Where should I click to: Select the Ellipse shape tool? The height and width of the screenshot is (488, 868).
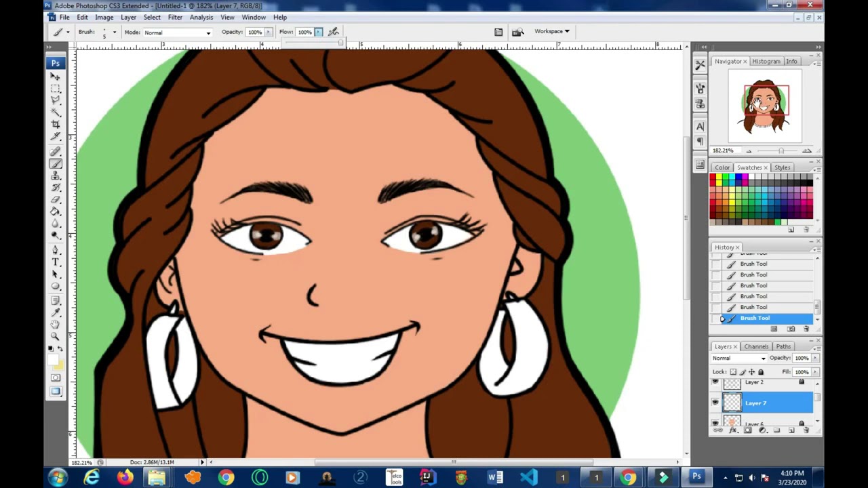(x=56, y=287)
